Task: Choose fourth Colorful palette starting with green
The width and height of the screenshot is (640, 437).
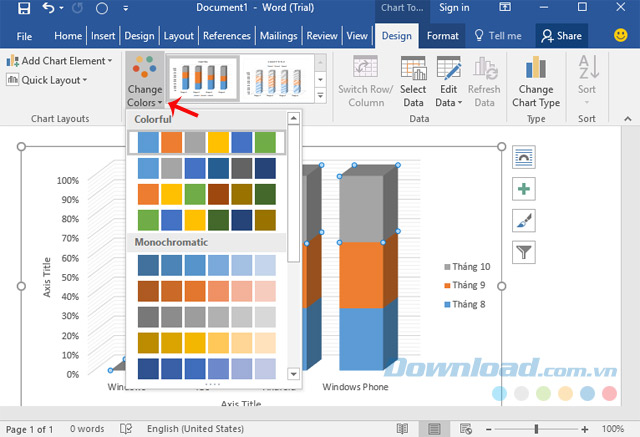Action: coord(207,220)
